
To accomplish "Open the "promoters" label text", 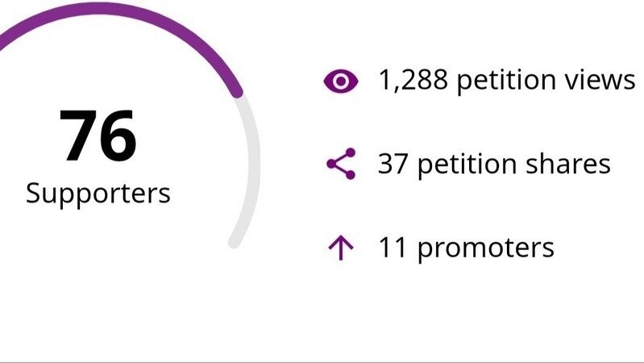I will tap(486, 248).
